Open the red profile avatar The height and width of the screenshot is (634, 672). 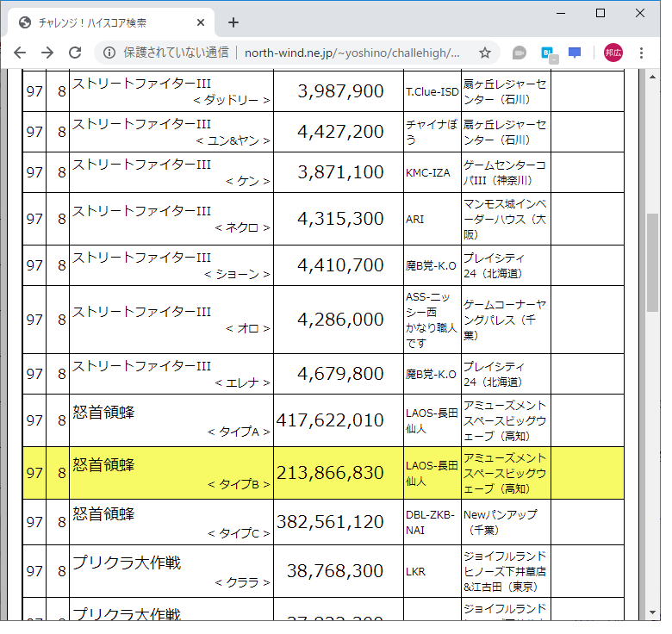click(x=613, y=53)
